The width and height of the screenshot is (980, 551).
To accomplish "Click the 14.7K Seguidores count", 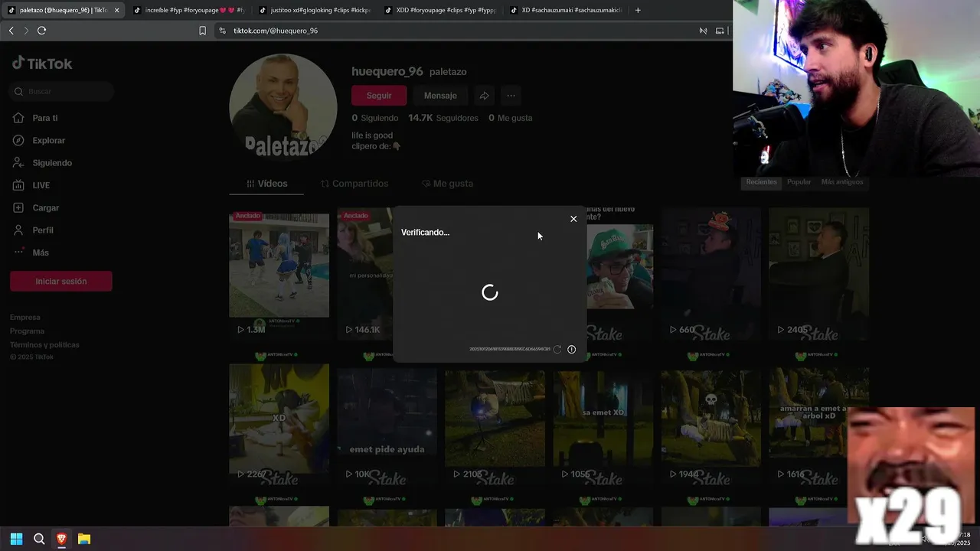I will pyautogui.click(x=443, y=118).
